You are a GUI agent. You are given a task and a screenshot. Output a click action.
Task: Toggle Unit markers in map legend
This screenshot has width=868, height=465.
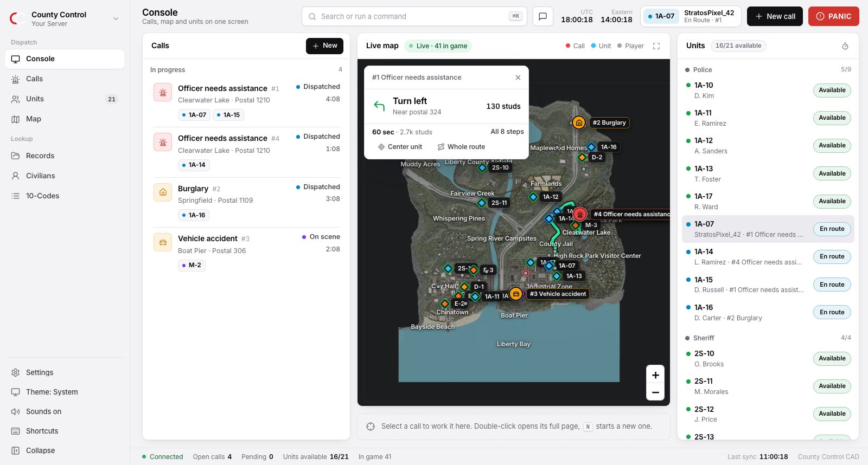601,46
